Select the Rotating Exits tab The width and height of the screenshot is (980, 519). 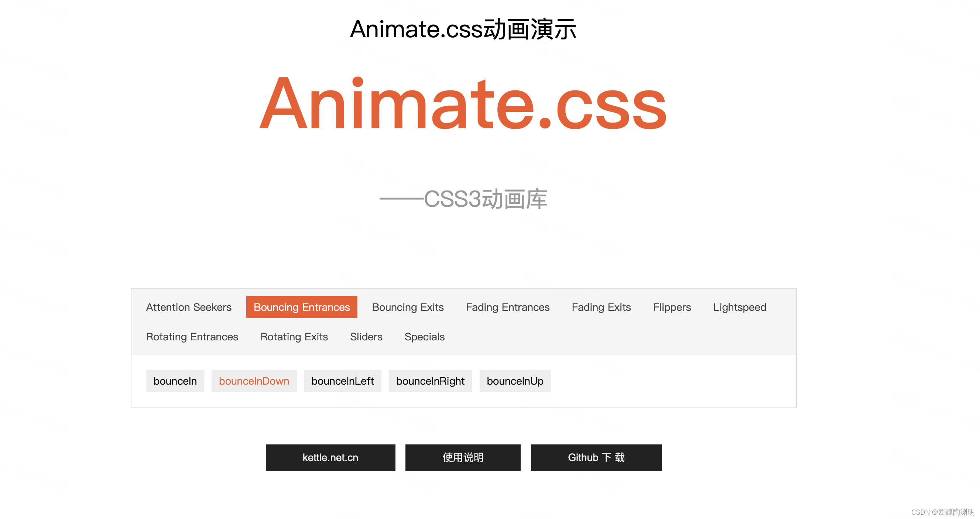(294, 337)
